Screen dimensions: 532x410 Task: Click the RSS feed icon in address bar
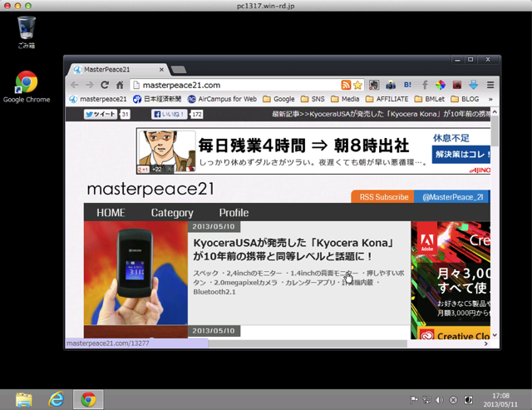pos(346,85)
